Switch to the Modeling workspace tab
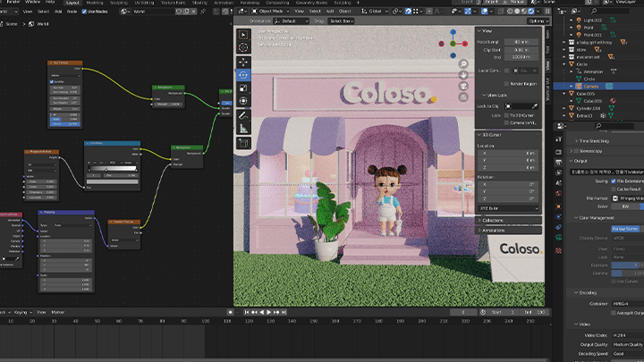The height and width of the screenshot is (362, 644). tap(95, 3)
